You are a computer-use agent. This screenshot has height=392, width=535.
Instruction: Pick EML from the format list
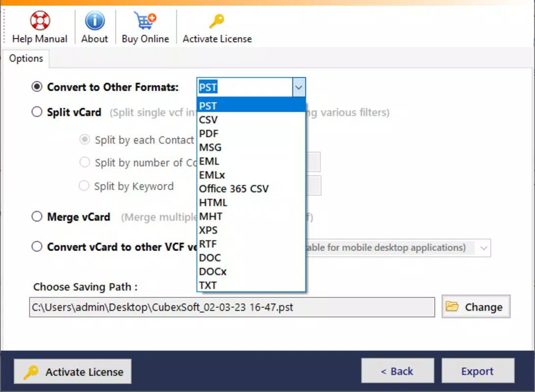(x=251, y=161)
